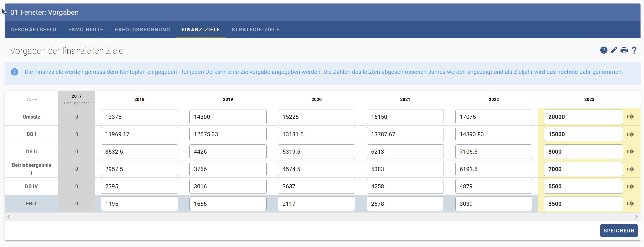Click the 2017 Produktgruppen column header
This screenshot has width=644, height=247.
77,99
